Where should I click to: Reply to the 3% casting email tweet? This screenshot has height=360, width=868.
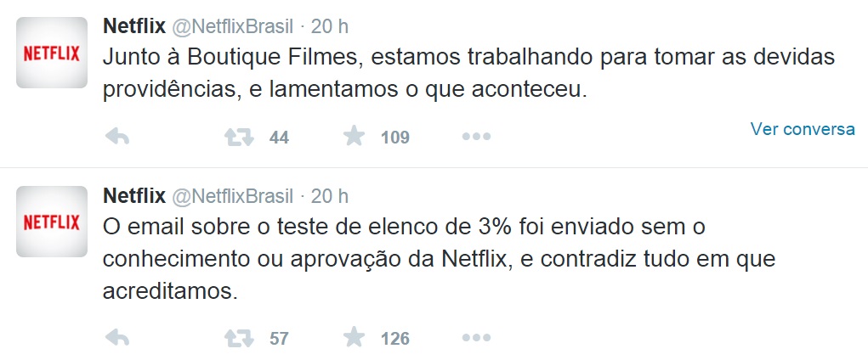(117, 337)
